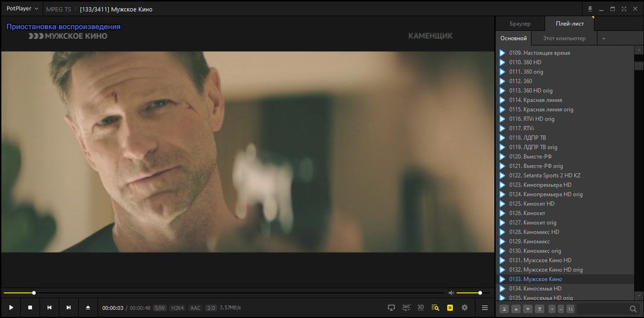Image resolution: width=644 pixels, height=318 pixels.
Task: Skip to the next track
Action: pos(69,307)
